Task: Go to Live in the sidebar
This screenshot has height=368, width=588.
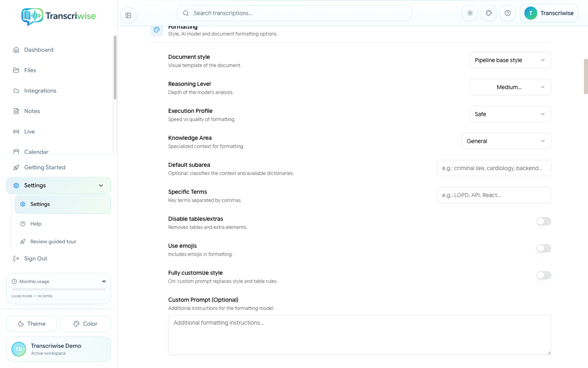Action: tap(58, 132)
